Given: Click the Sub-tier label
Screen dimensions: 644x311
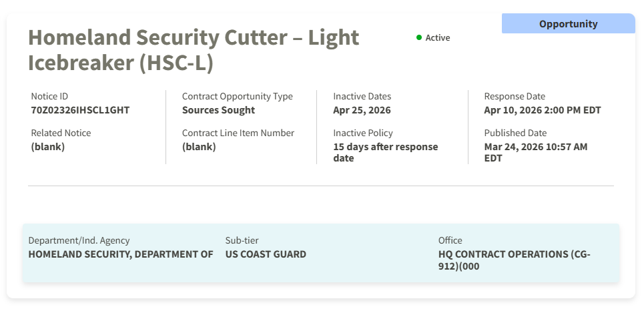Looking at the screenshot, I should [242, 240].
